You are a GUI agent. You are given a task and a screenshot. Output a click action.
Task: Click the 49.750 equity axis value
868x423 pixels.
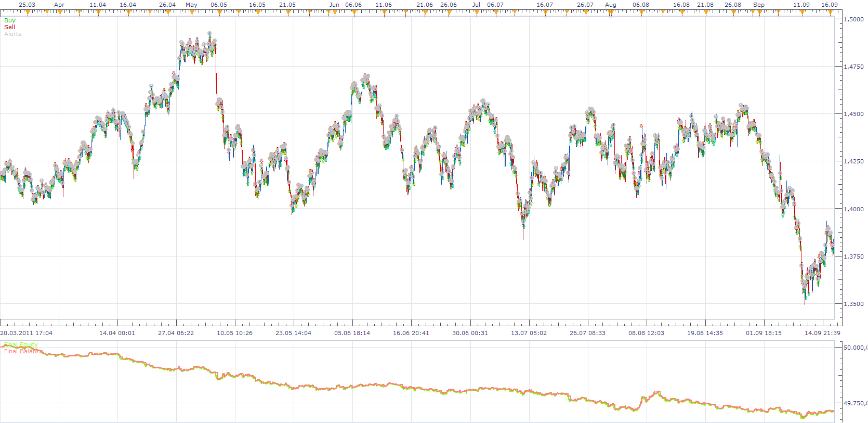click(x=856, y=403)
